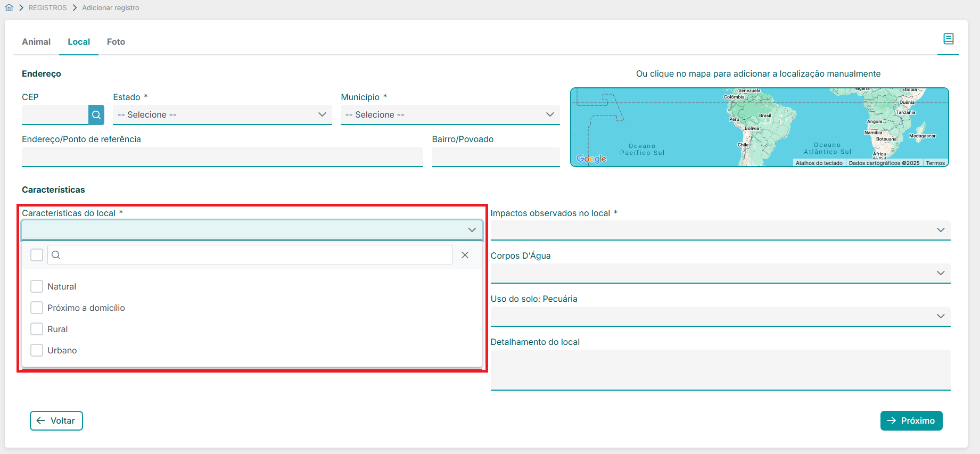The height and width of the screenshot is (454, 980).
Task: Toggle the select-all checkbox in dropdown
Action: [37, 255]
